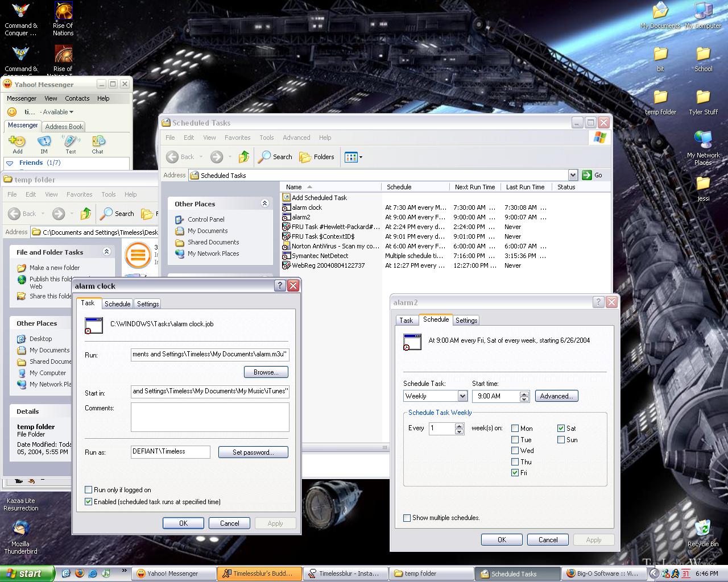This screenshot has width=728, height=582.
Task: Open the Address Book tab in Yahoo! Messenger
Action: (64, 127)
